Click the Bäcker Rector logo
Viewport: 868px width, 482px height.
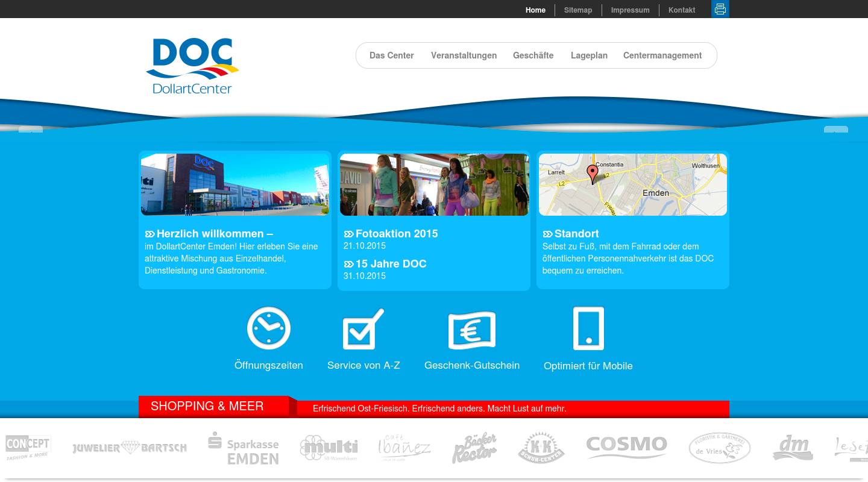pyautogui.click(x=474, y=448)
